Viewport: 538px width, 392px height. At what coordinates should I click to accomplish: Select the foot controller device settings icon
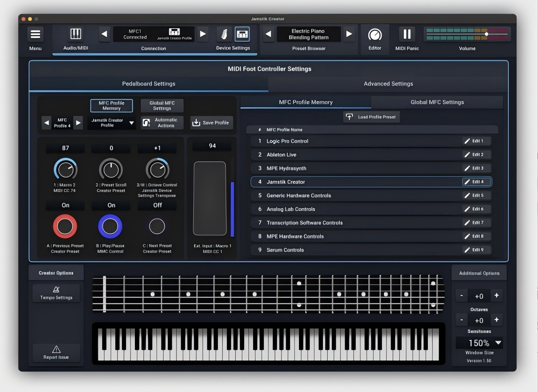click(242, 34)
